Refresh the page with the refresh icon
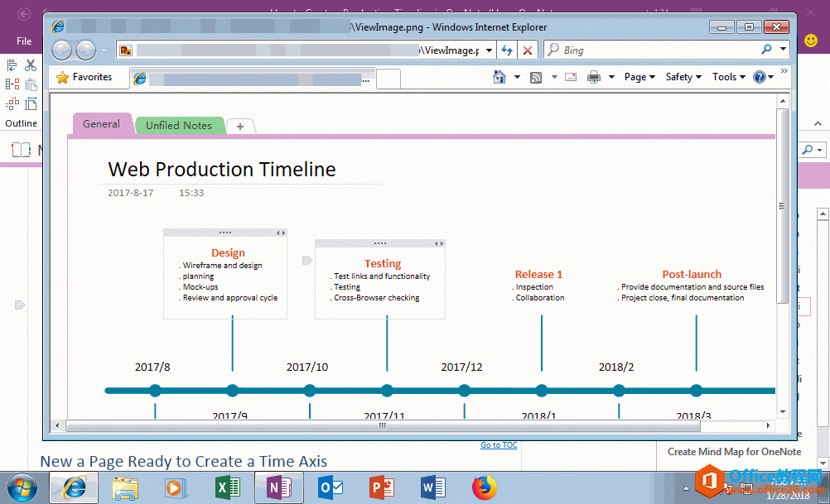The image size is (830, 504). (x=507, y=50)
